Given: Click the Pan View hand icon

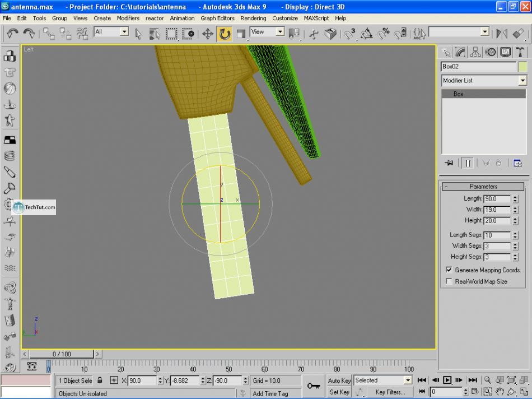Looking at the screenshot, I should tap(500, 392).
